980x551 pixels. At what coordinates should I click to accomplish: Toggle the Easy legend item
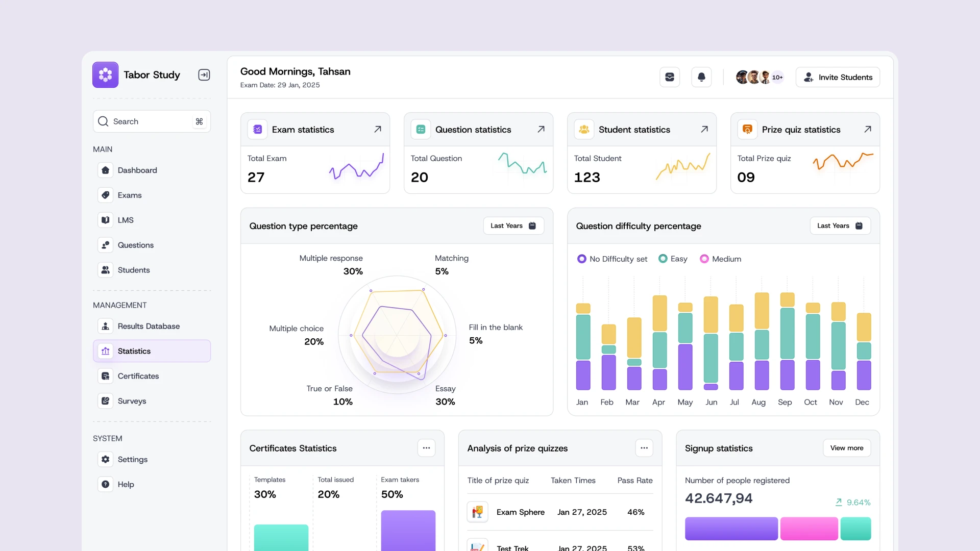[673, 259]
